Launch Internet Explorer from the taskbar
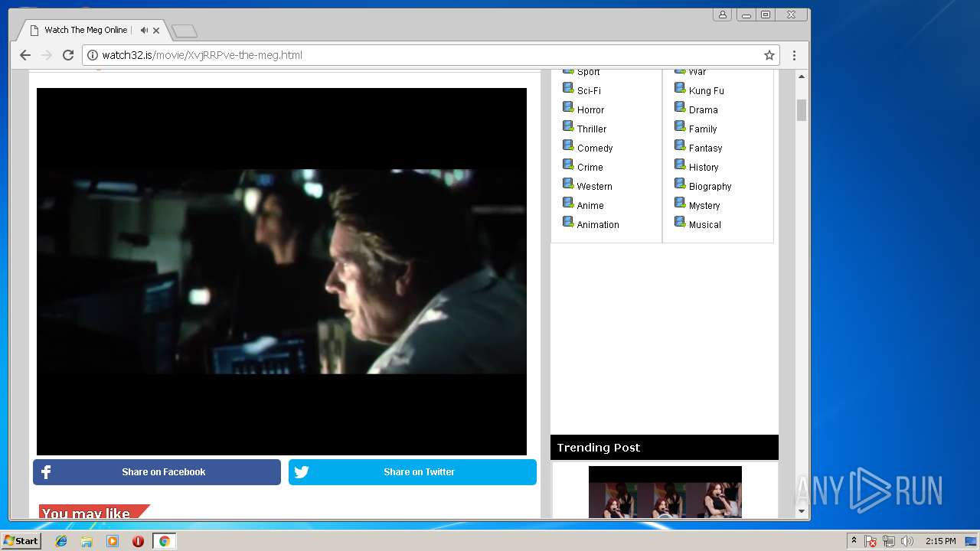 (x=61, y=541)
